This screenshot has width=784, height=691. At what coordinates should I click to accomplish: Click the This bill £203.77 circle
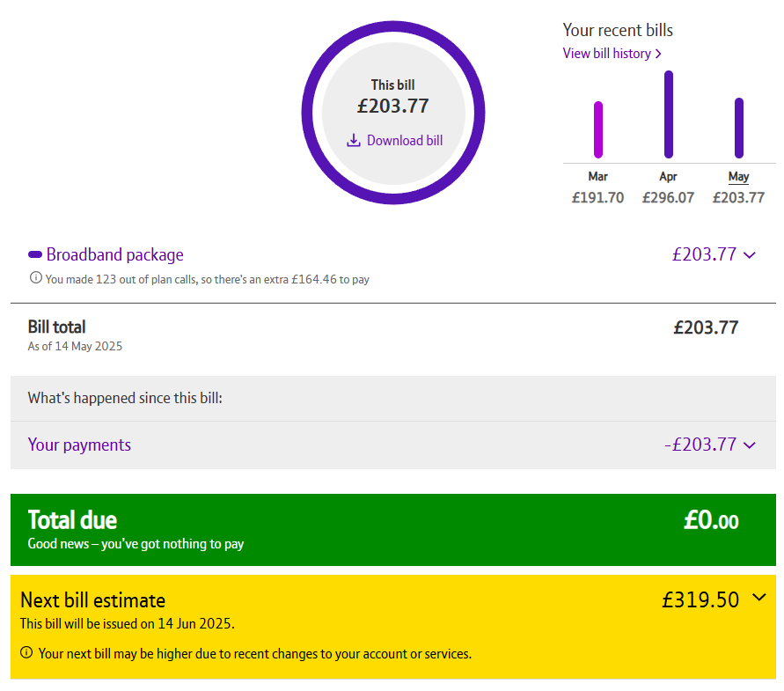point(393,113)
